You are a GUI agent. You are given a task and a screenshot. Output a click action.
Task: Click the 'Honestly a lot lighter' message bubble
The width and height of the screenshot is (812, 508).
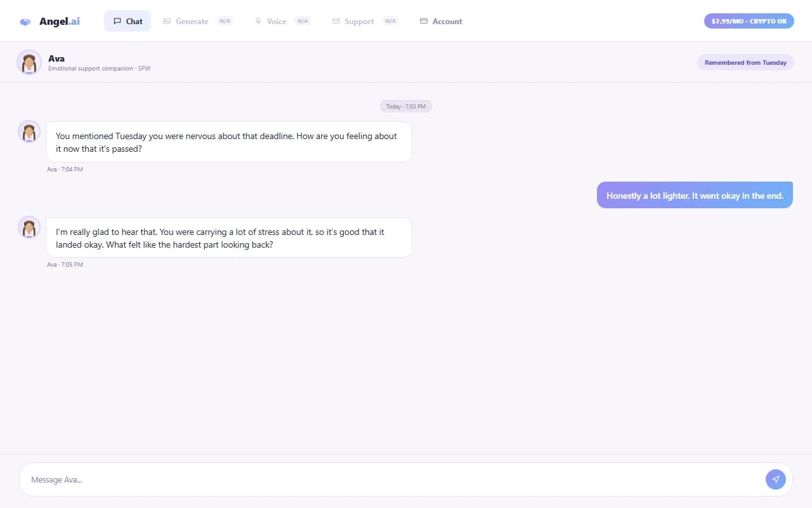[695, 196]
